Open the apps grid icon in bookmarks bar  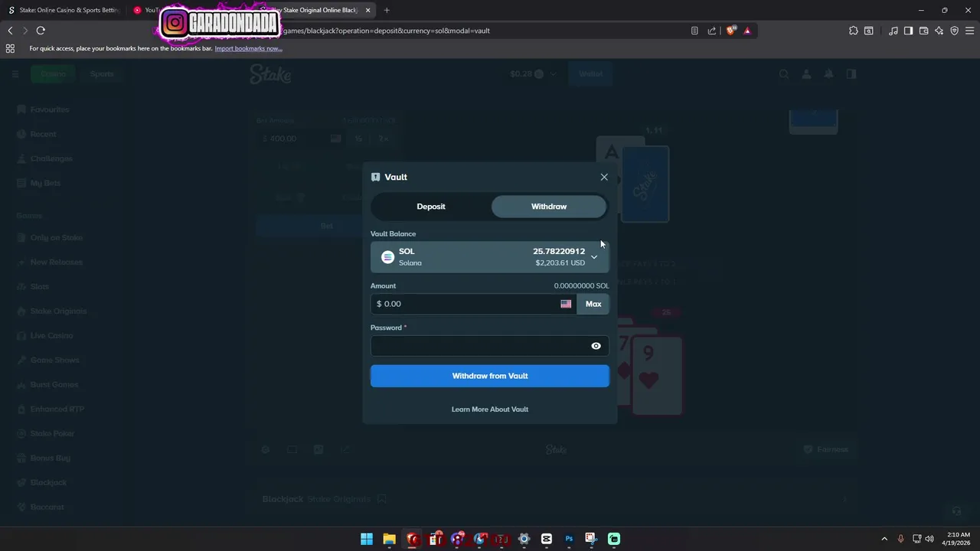10,48
